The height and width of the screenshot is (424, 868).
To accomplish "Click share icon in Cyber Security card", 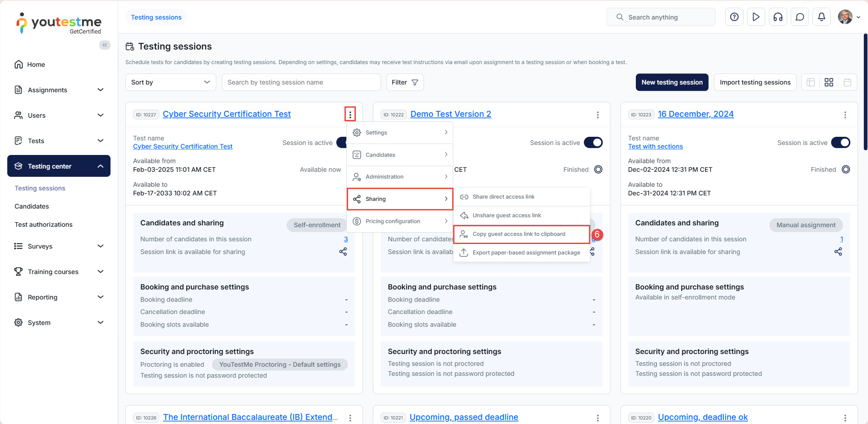I will (x=343, y=252).
